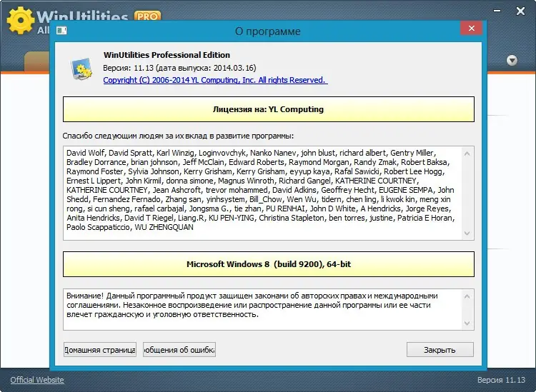Close the WinUtilities main window

[x=520, y=11]
